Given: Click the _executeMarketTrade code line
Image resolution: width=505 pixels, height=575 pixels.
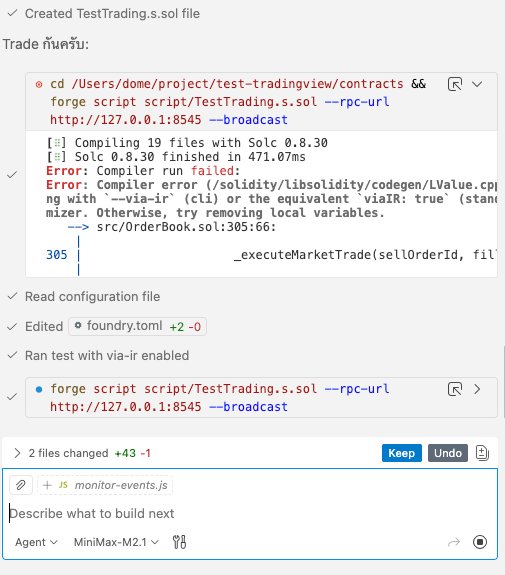Looking at the screenshot, I should pyautogui.click(x=365, y=254).
